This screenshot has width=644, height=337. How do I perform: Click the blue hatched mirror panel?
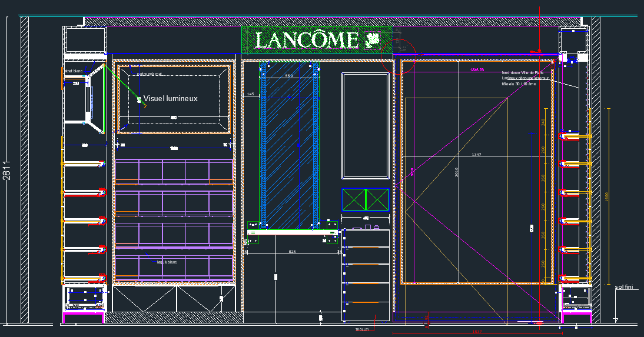pyautogui.click(x=288, y=147)
